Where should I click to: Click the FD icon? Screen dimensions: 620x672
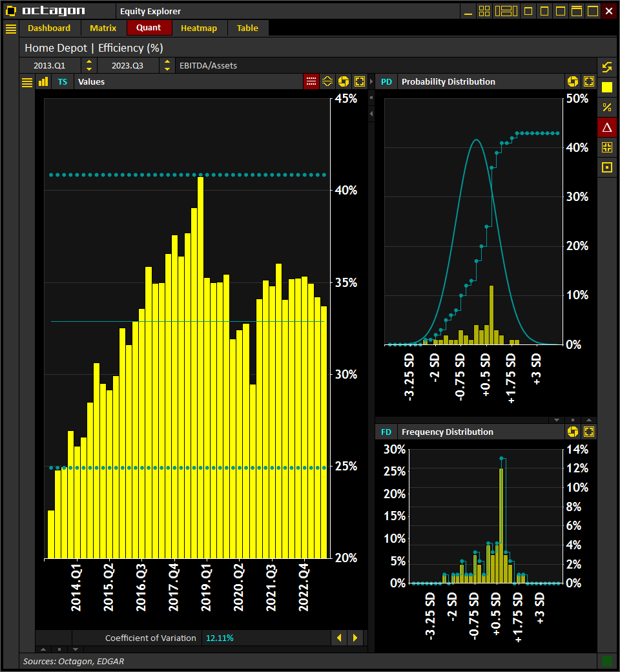tap(386, 432)
